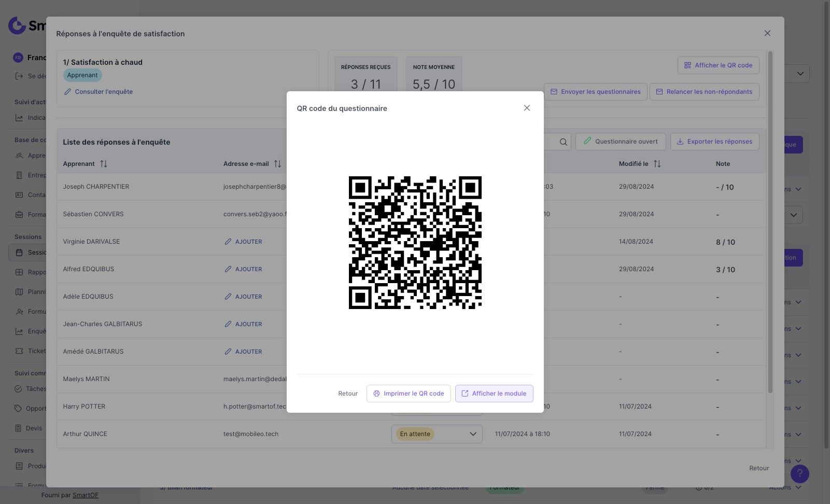Click Afficher le QR code button
This screenshot has width=830, height=504.
719,65
